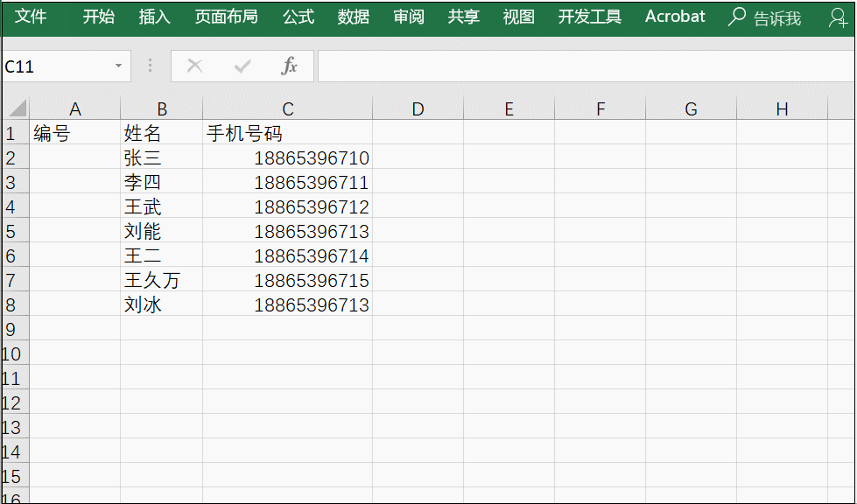Screen dimensions: 857x504
Task: Open the Acrobat ribbon tab
Action: [x=675, y=17]
